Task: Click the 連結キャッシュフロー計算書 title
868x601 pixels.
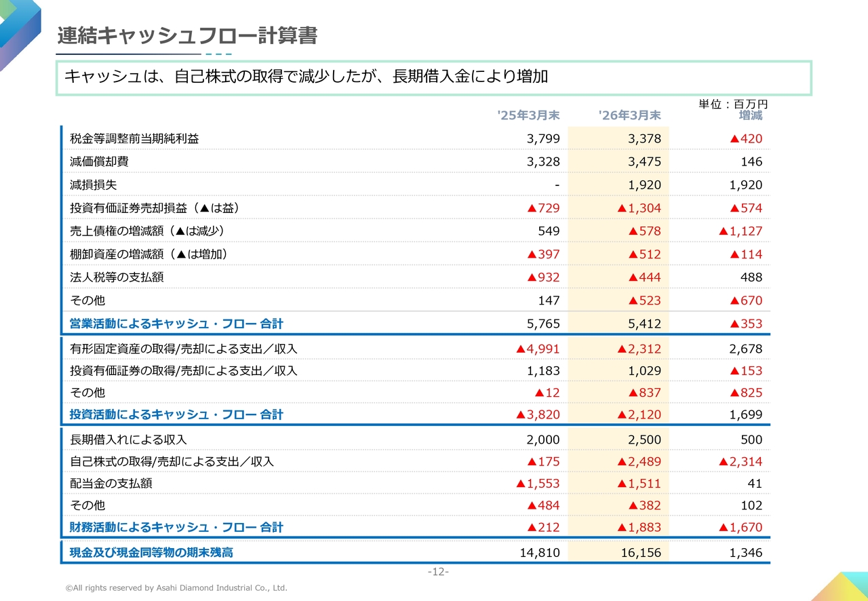Action: [x=186, y=36]
